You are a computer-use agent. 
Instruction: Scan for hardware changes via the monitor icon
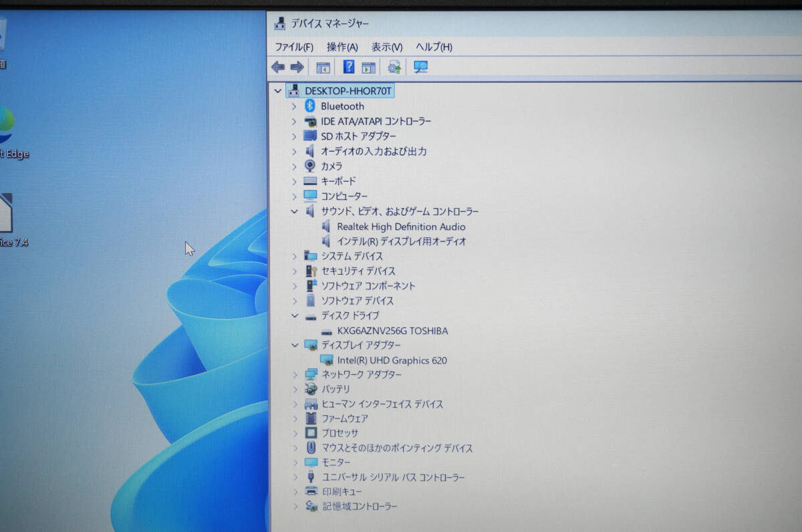tap(420, 67)
